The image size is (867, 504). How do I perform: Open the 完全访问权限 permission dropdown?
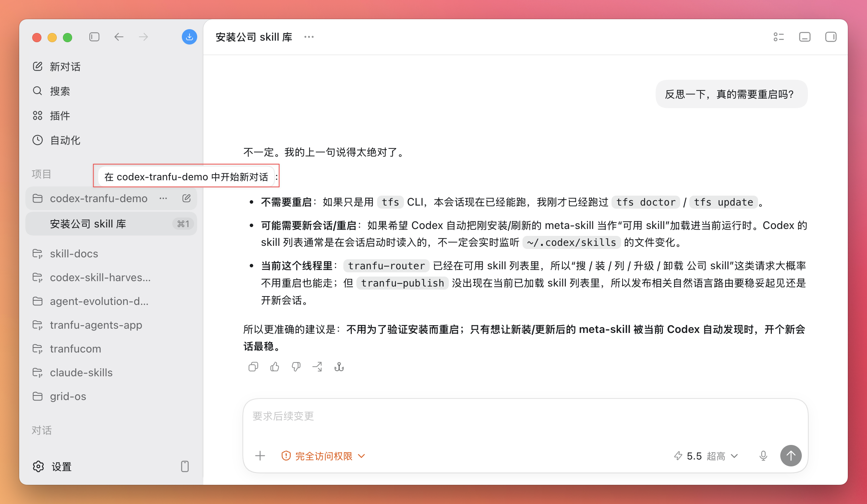323,456
